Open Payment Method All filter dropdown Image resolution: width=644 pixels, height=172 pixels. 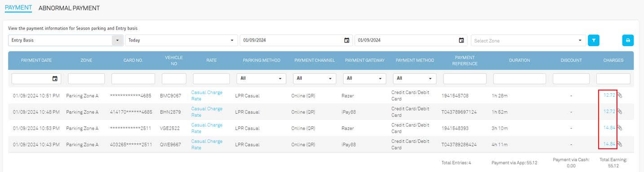click(x=415, y=78)
